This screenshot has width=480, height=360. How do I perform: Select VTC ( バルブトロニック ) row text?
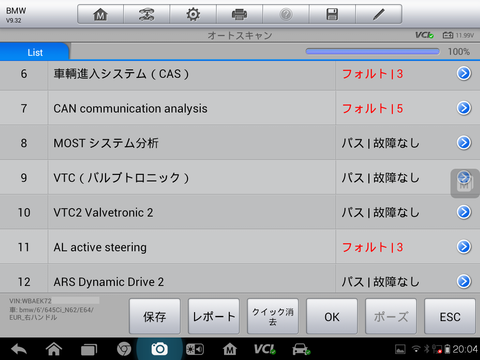[121, 178]
